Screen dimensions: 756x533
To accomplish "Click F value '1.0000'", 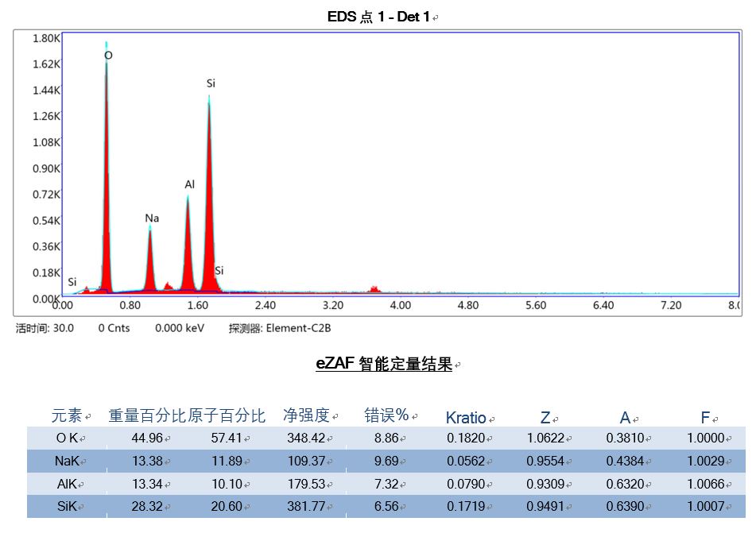I will [x=705, y=438].
